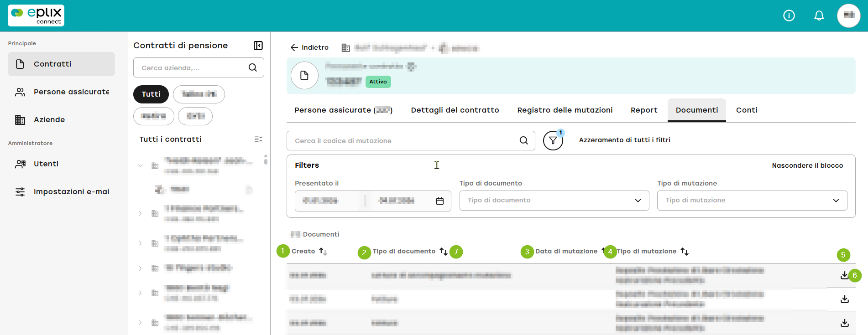This screenshot has height=335, width=868.
Task: Click the Cerca azienda search field
Action: [199, 67]
